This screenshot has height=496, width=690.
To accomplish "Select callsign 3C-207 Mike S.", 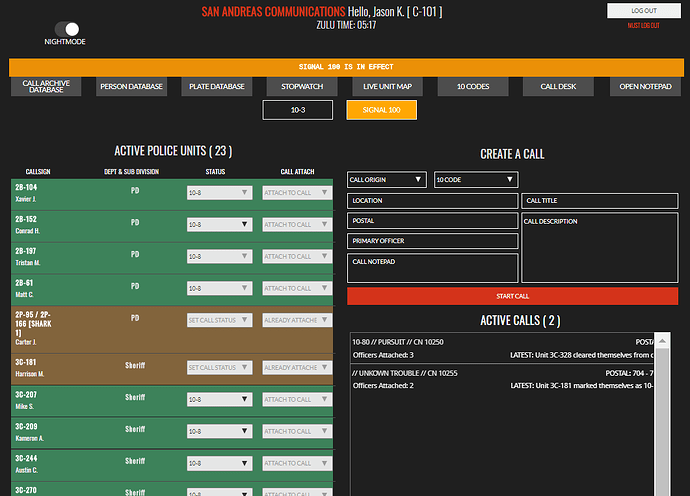I will [26, 400].
